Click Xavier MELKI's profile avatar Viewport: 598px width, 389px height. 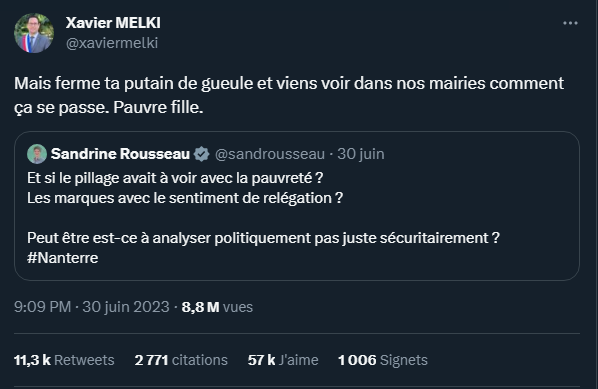pyautogui.click(x=34, y=33)
